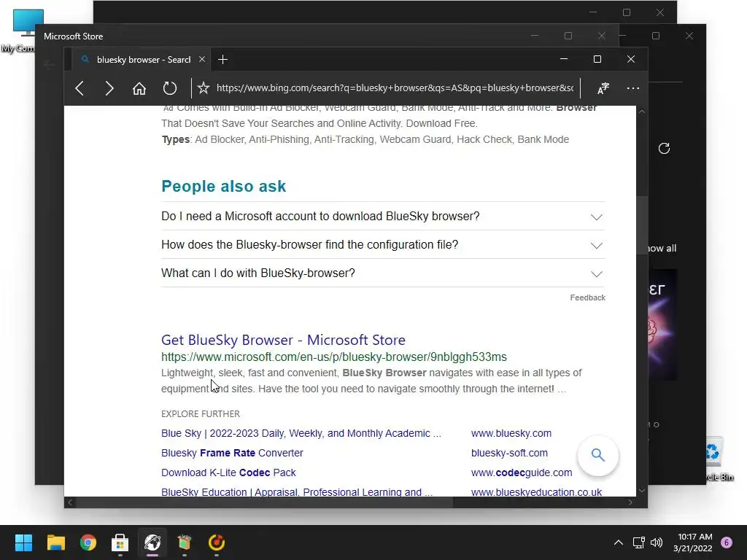Visit bluesky-soft.com link

click(509, 453)
